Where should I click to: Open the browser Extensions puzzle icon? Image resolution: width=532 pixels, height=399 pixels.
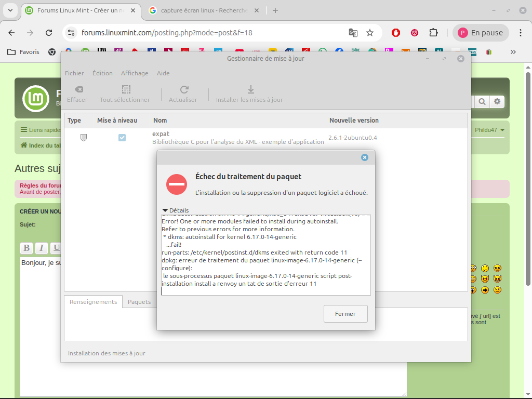(x=433, y=33)
